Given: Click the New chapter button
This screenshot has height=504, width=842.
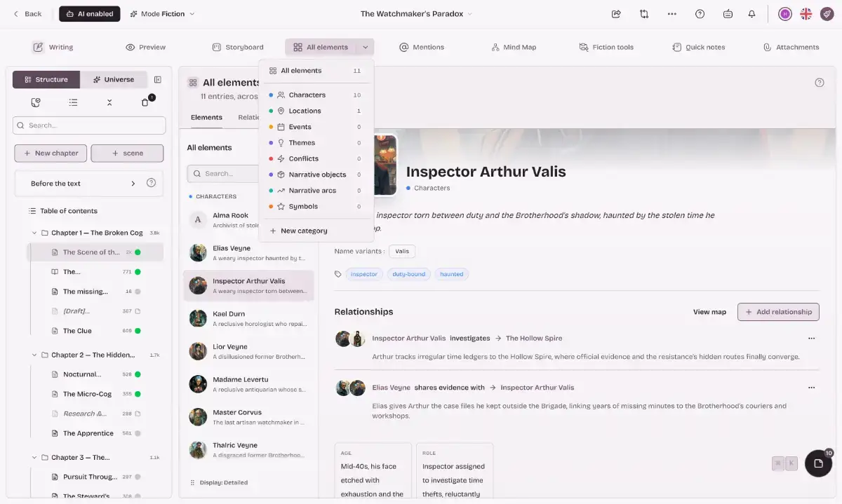Looking at the screenshot, I should (51, 153).
